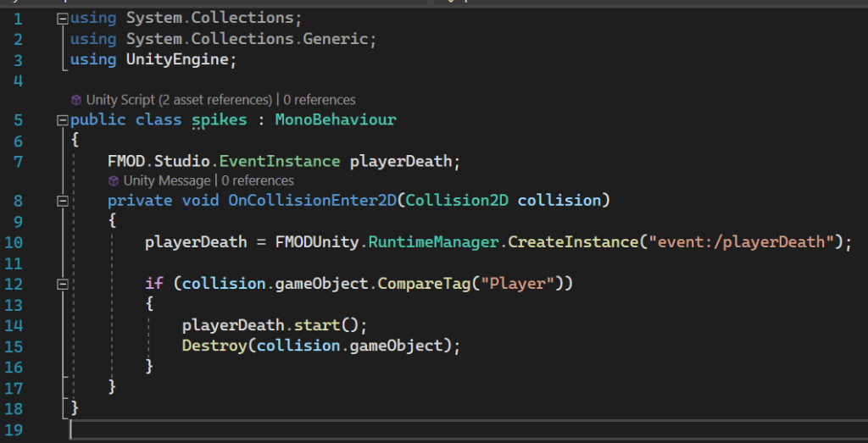Click the "event:/playerDeath" string literal
The width and height of the screenshot is (868, 443).
pyautogui.click(x=738, y=242)
